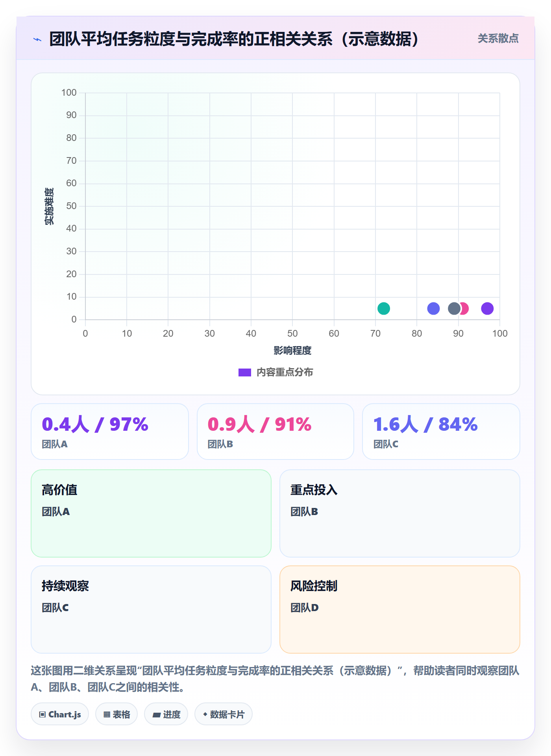Viewport: 551px width, 756px height.
Task: Click the 数据卡片 chip diamond icon
Action: (205, 714)
